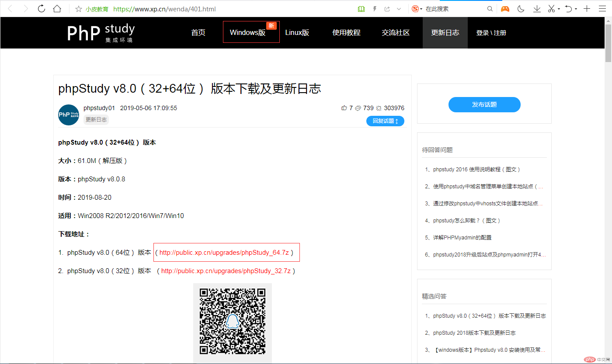
Task: Click the comments count icon
Action: [x=358, y=108]
